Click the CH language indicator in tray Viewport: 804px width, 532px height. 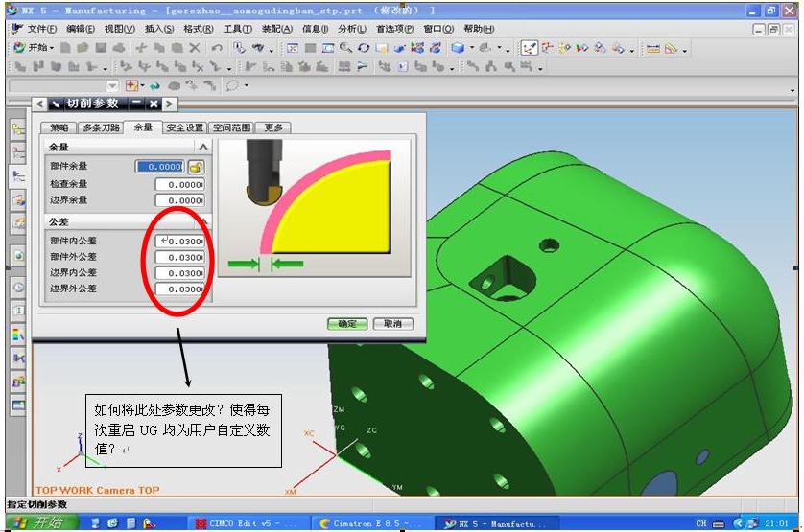point(701,523)
